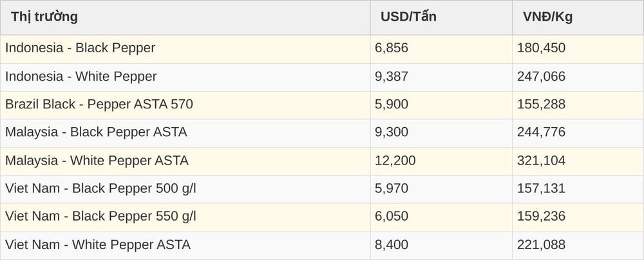Select Malaysia - White Pepper ASTA row
The height and width of the screenshot is (260, 644).
pos(322,161)
